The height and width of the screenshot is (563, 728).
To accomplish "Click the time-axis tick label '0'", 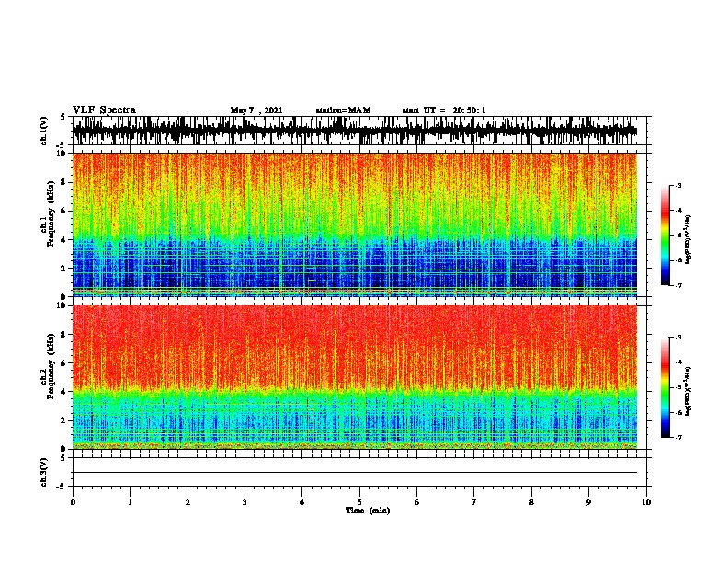I will [73, 502].
